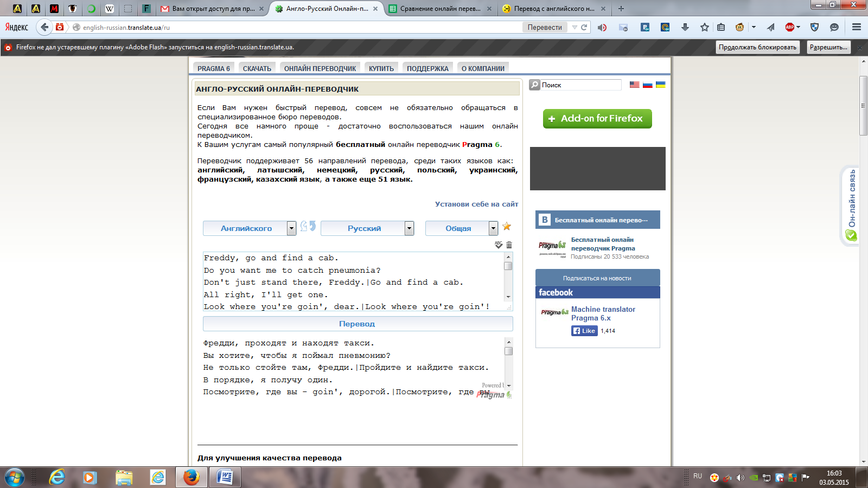This screenshot has width=868, height=488.
Task: Open the Windows Start menu
Action: [15, 477]
